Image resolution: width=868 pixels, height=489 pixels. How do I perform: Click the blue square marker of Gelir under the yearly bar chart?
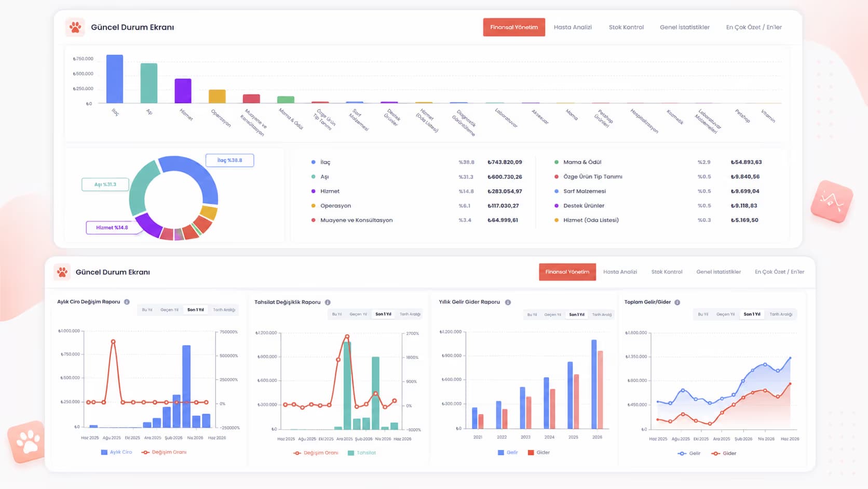point(501,453)
